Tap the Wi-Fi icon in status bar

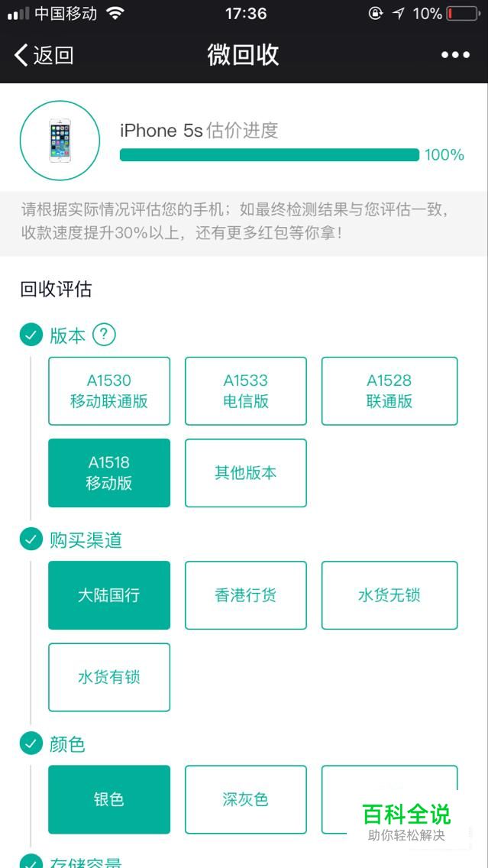115,14
